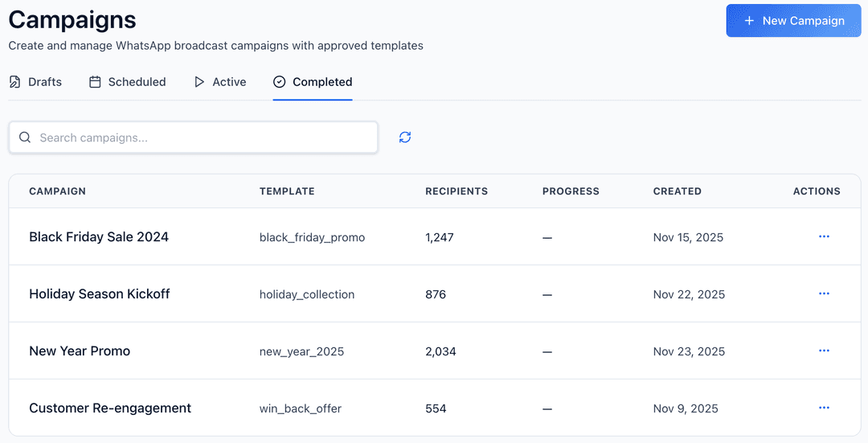The width and height of the screenshot is (868, 443).
Task: Click the magnifying glass search icon
Action: tap(25, 137)
